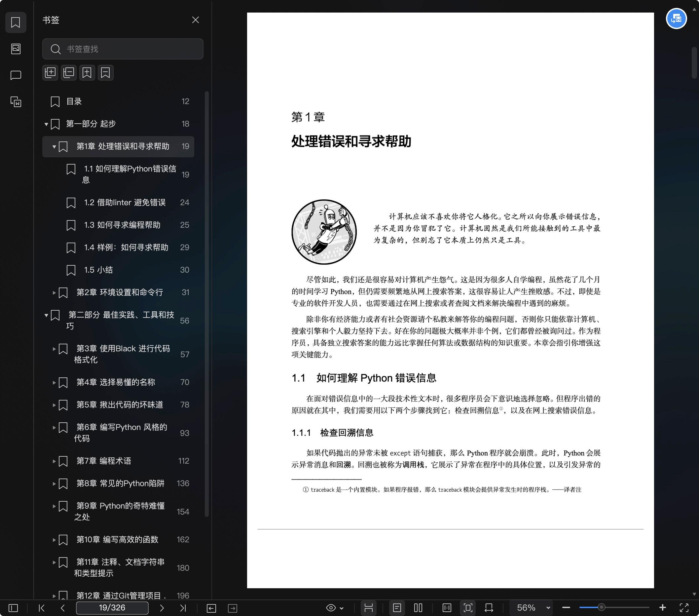Expand 第4章 选择易懂的名称
Viewport: 699px width, 616px height.
click(54, 382)
